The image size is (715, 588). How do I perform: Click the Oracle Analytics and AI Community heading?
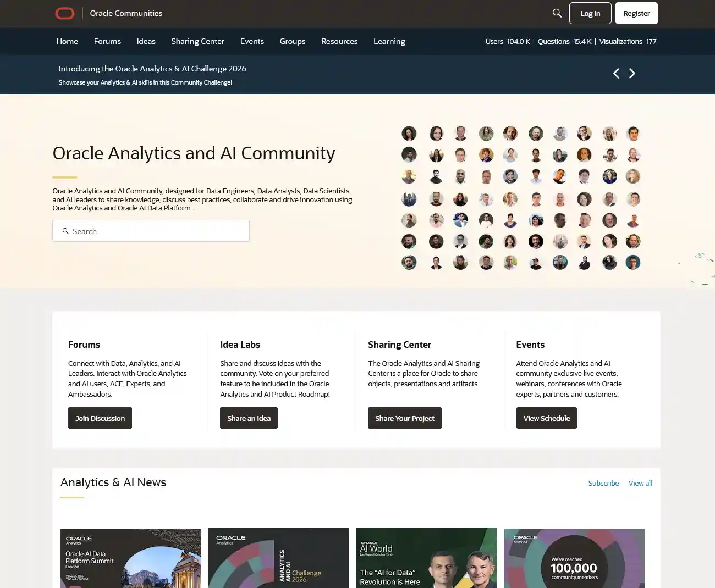pos(194,153)
